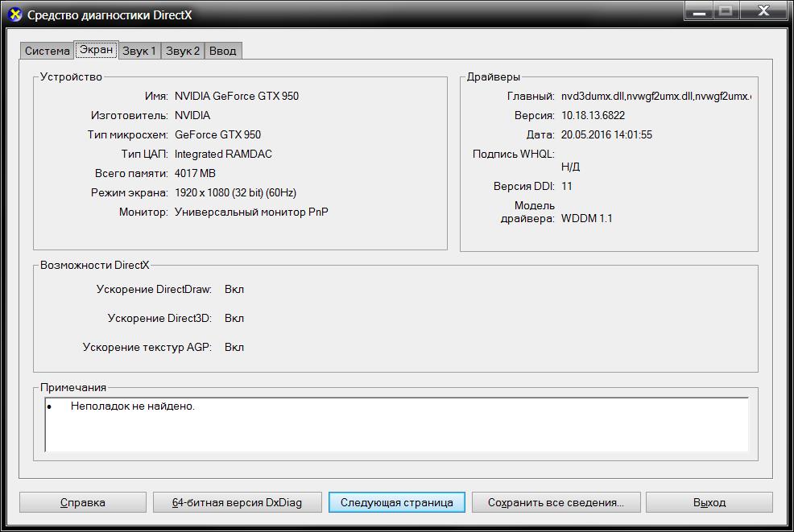Click Integrated RAMDAC value
The height and width of the screenshot is (532, 794).
(x=223, y=154)
